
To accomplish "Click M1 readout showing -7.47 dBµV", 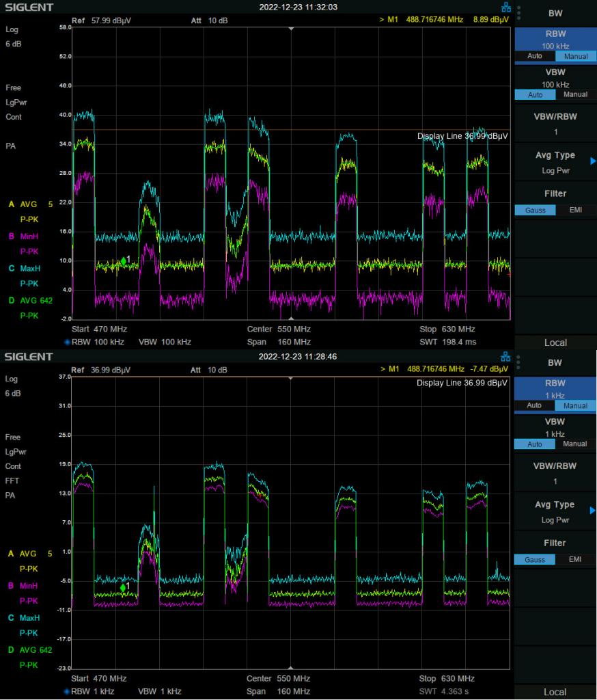I will [x=445, y=369].
